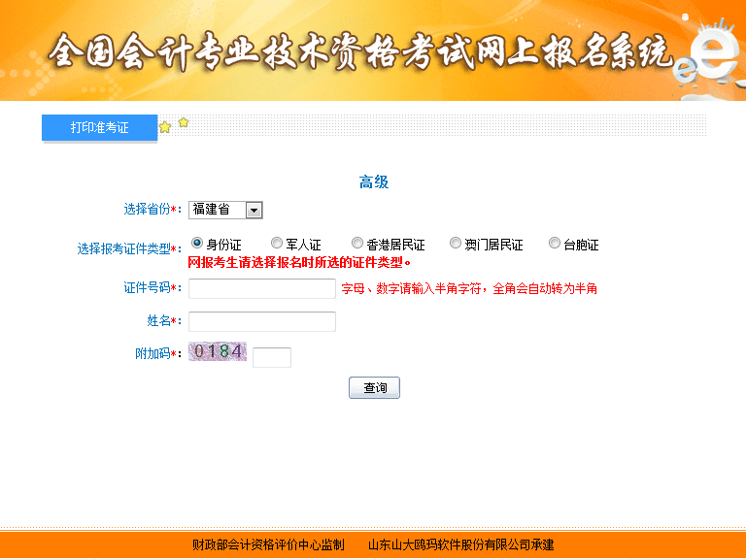Image resolution: width=746 pixels, height=560 pixels.
Task: Click footer text 山东山大鸥玛软件股份有限公司承建
Action: pos(460,544)
